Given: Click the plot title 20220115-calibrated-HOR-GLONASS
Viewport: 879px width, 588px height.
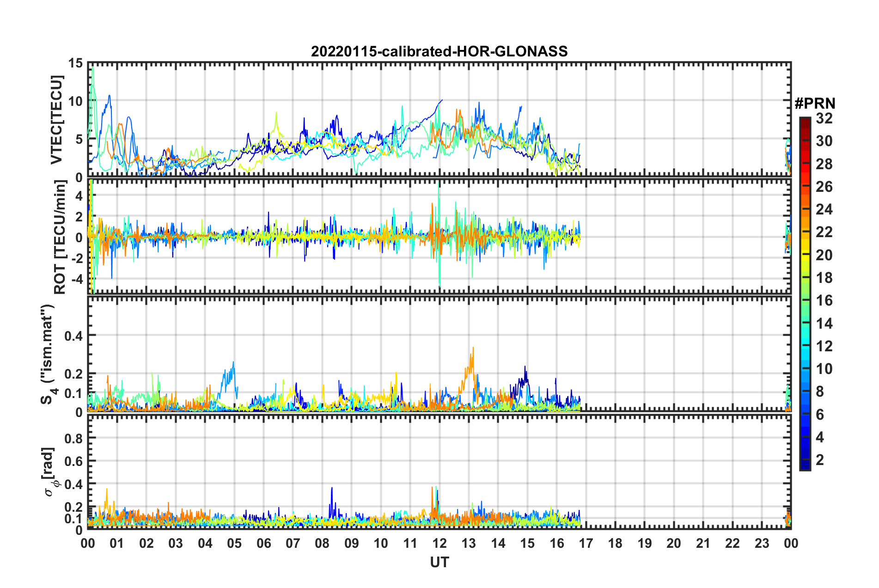Looking at the screenshot, I should click(439, 51).
